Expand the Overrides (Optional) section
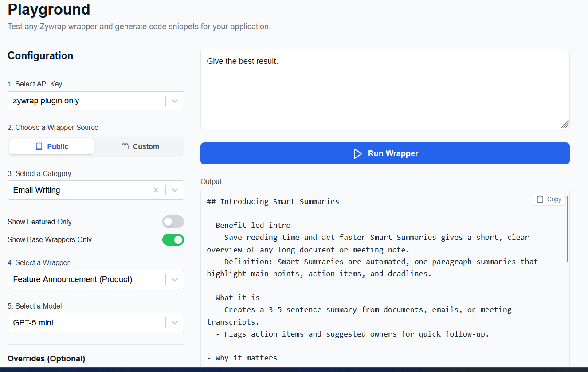This screenshot has width=588, height=372. click(x=46, y=358)
